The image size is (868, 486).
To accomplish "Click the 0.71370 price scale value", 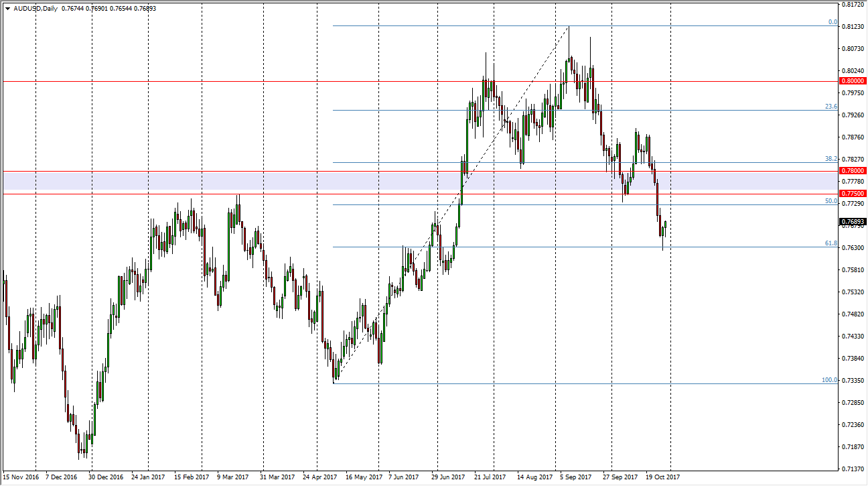I will click(x=851, y=469).
